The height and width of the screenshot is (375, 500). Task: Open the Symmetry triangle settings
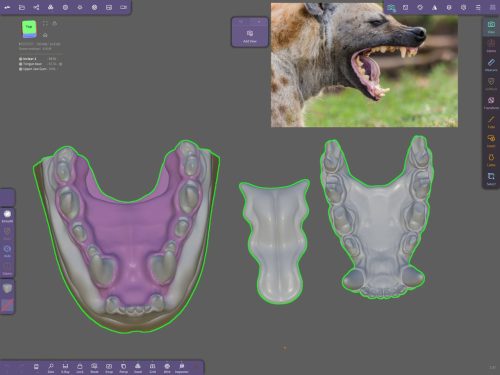pyautogui.click(x=434, y=7)
